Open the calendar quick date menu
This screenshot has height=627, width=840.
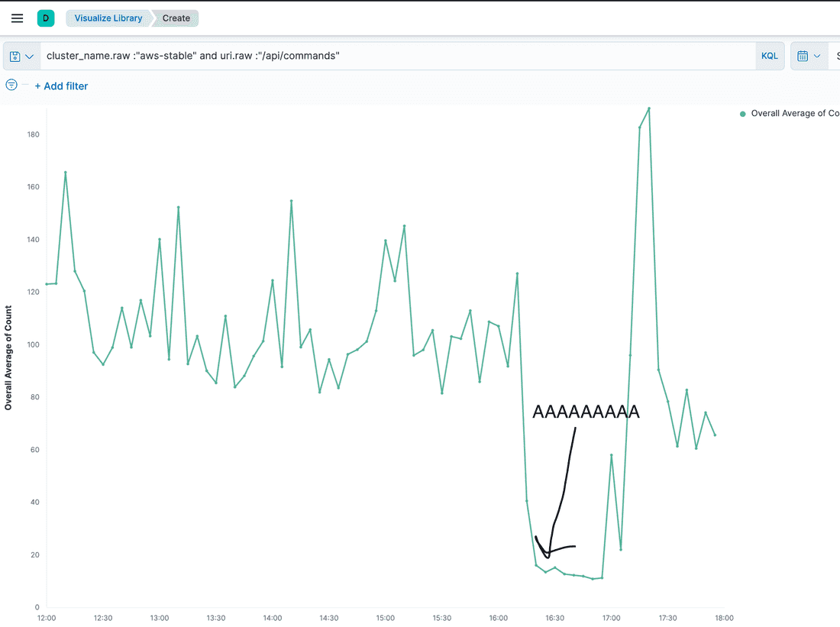click(809, 57)
